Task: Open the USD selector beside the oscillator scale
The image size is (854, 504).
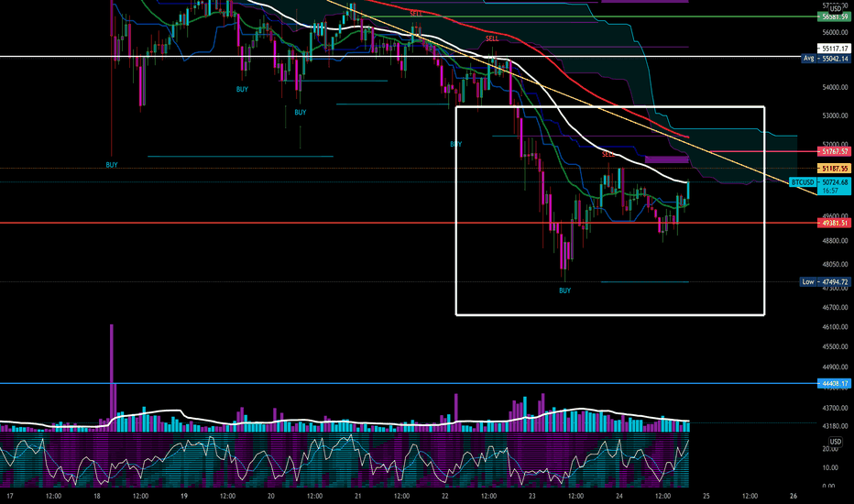Action: (835, 442)
